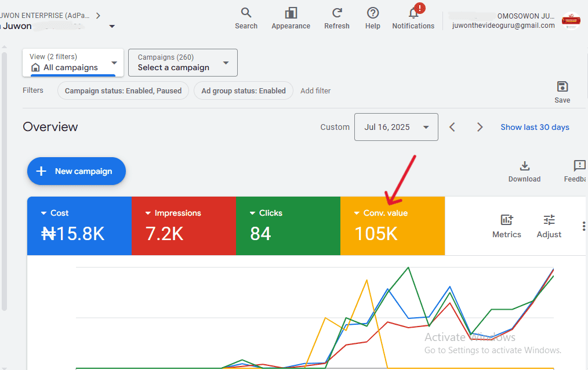Edit the Ad group status filter chip
588x370 pixels.
[244, 90]
